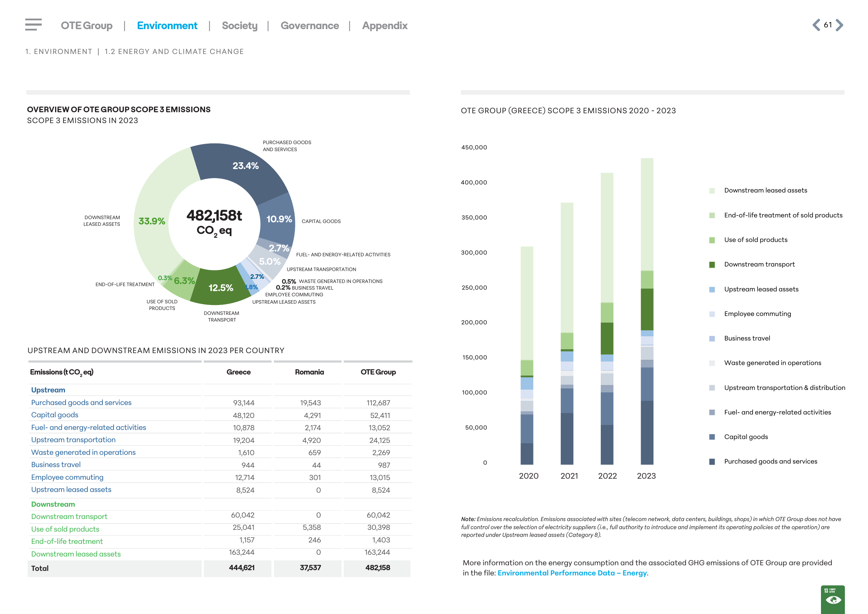Image resolution: width=868 pixels, height=614 pixels.
Task: Select the 12.5% downstream transport segment
Action: click(x=220, y=288)
